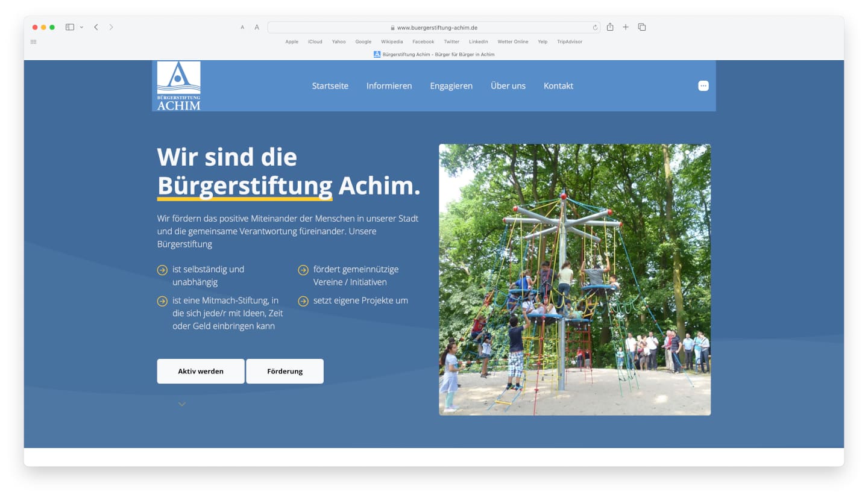Decrease text size with the smaller A icon
The height and width of the screenshot is (498, 868).
[242, 27]
